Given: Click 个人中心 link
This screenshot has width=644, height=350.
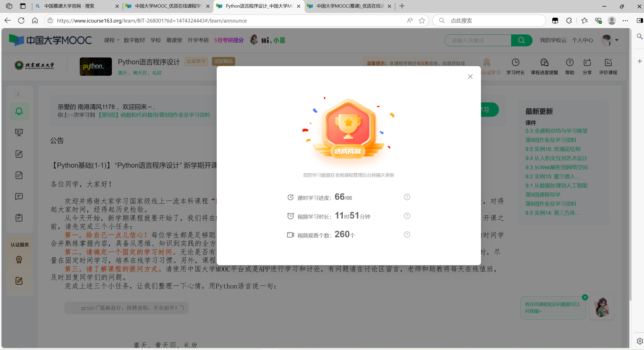Looking at the screenshot, I should 582,40.
